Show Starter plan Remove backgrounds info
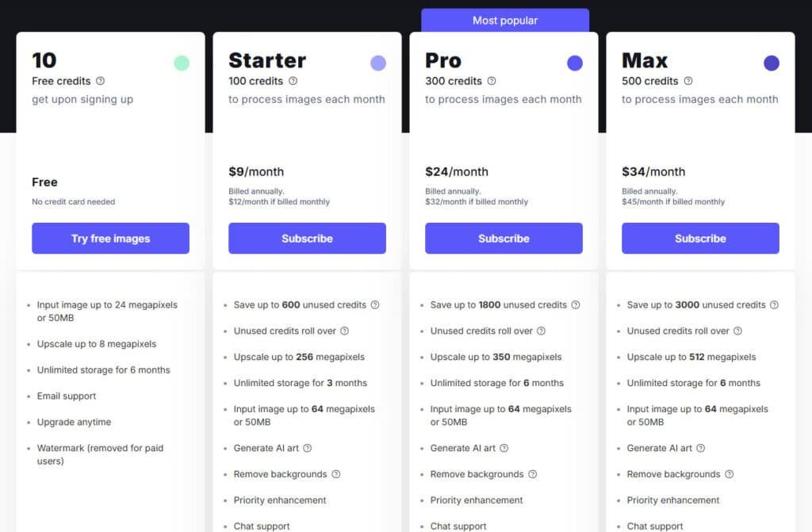The width and height of the screenshot is (812, 532). [x=336, y=475]
